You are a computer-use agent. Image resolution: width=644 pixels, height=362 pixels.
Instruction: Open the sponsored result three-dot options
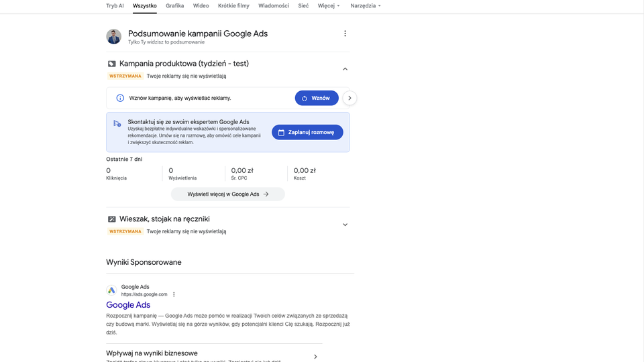174,294
